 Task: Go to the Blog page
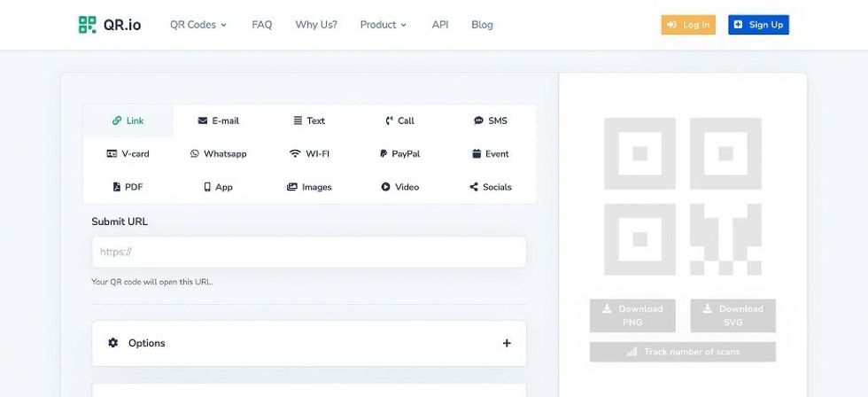[482, 25]
